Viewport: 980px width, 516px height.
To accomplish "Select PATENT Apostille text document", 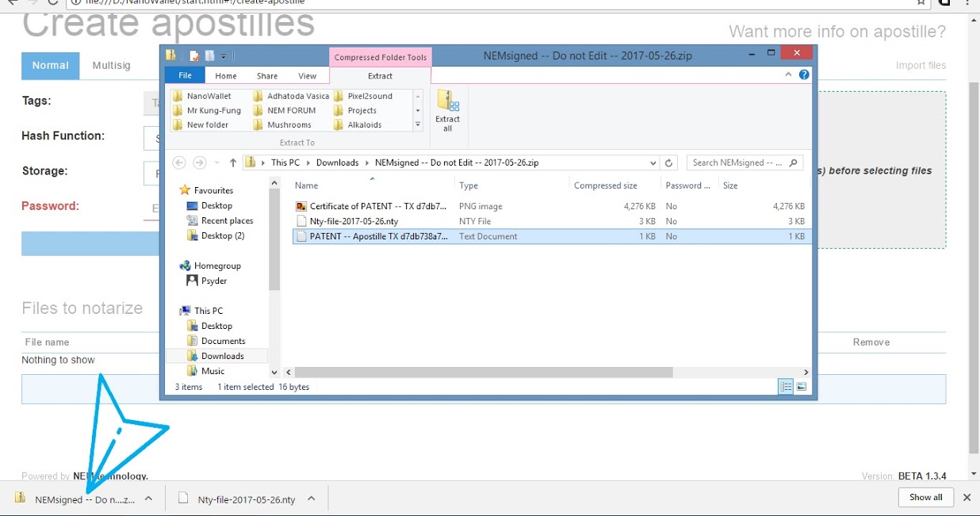I will click(x=551, y=236).
